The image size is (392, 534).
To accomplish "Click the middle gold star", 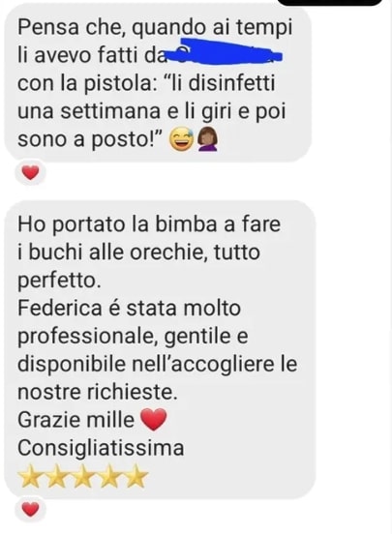I will [83, 475].
